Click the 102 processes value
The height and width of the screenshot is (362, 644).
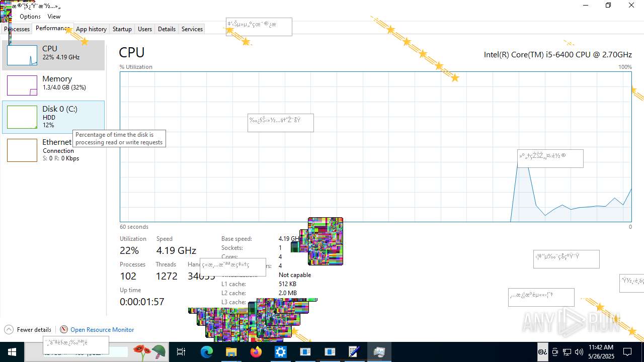tap(128, 276)
